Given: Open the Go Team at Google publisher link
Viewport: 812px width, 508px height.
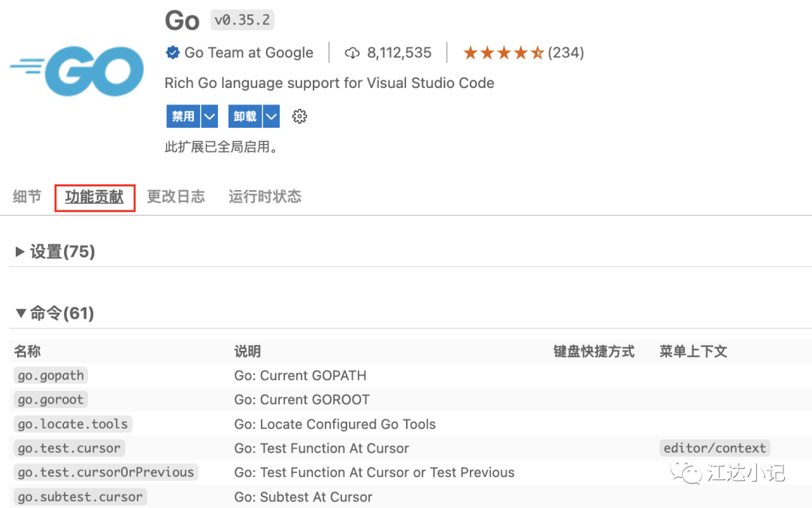Looking at the screenshot, I should point(249,53).
